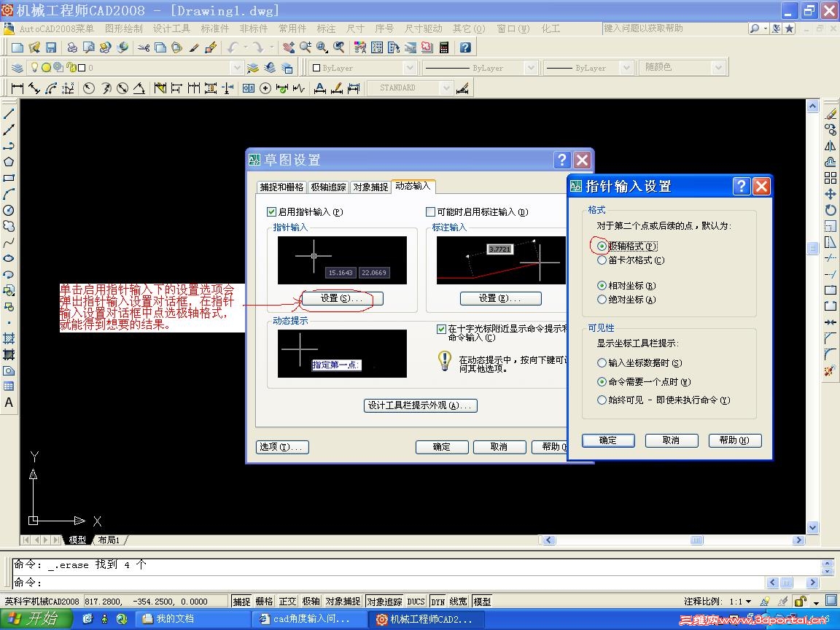
Task: Click 取消 in 指针输入设置 dialog
Action: (672, 440)
